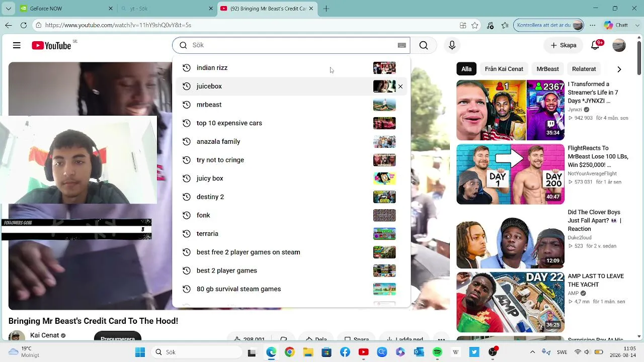The height and width of the screenshot is (362, 644).
Task: Click the Skapa create button
Action: (x=563, y=45)
